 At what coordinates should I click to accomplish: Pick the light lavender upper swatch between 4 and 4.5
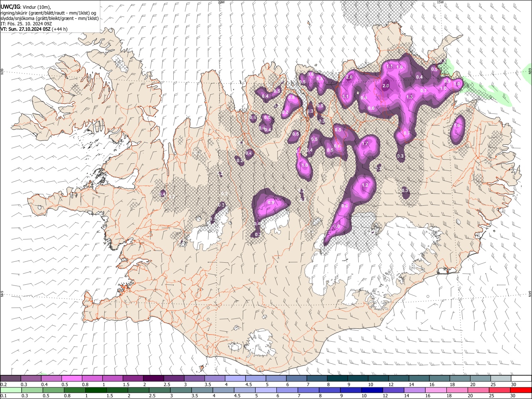coord(235,379)
